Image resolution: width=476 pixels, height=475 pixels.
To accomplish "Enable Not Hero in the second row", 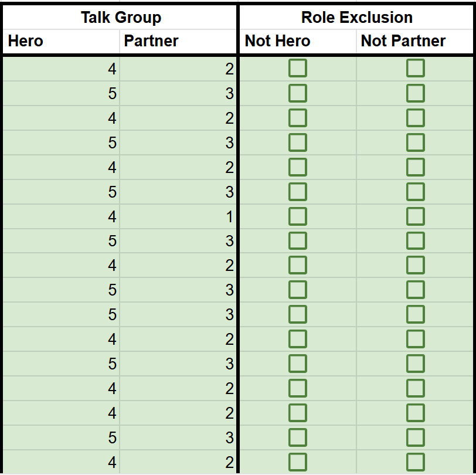I will 298,94.
